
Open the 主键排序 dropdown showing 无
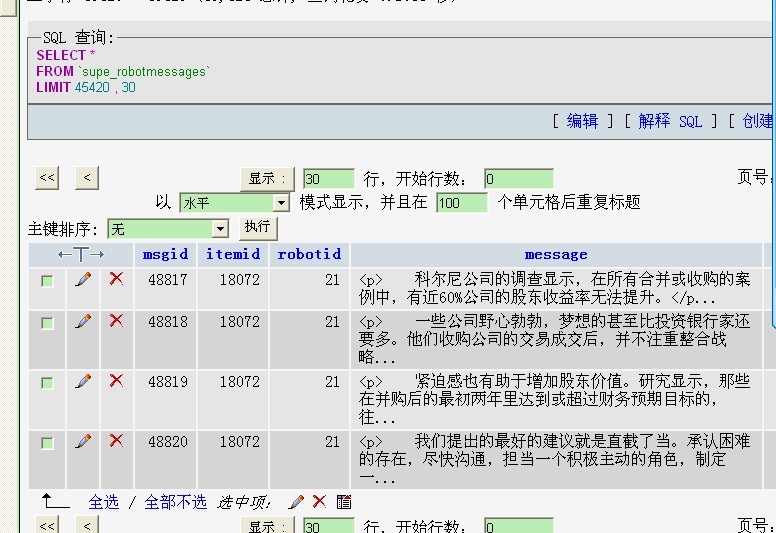[x=168, y=229]
